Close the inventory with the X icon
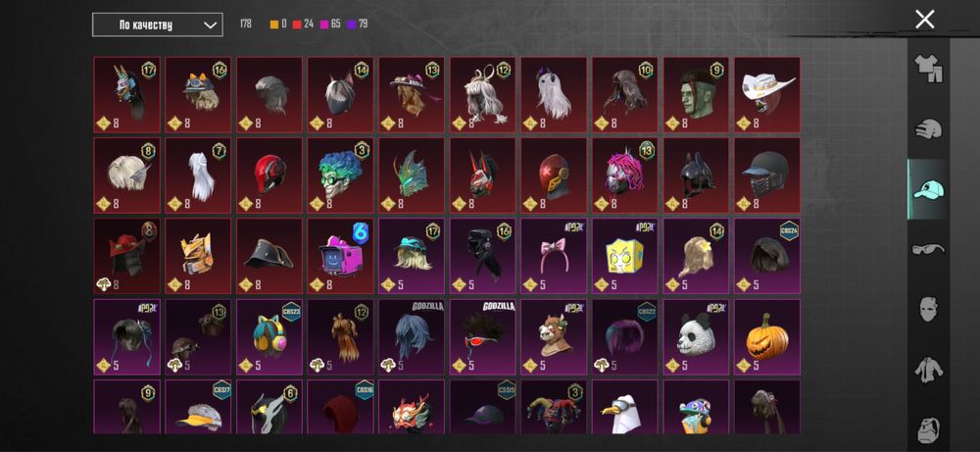This screenshot has height=452, width=980. click(x=925, y=20)
